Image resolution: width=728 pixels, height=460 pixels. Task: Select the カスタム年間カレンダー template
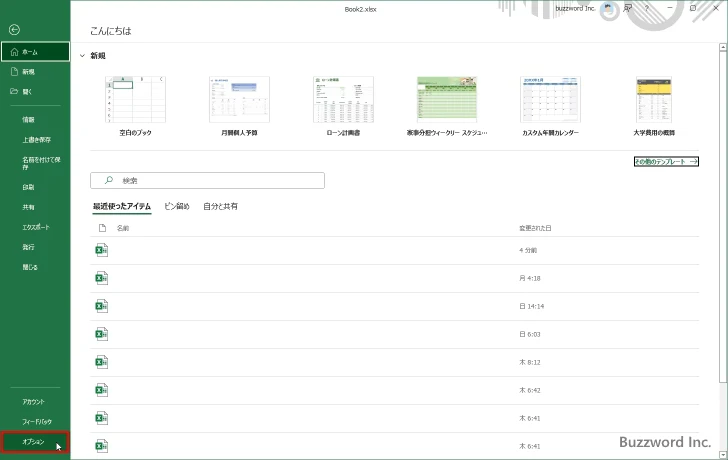(x=550, y=98)
